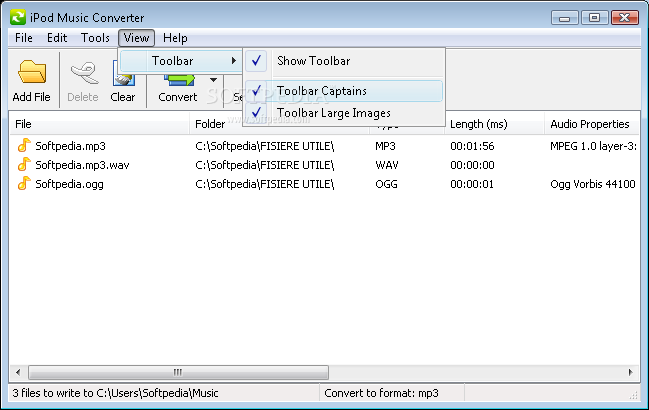
Task: Click the OGG type cell
Action: (386, 184)
